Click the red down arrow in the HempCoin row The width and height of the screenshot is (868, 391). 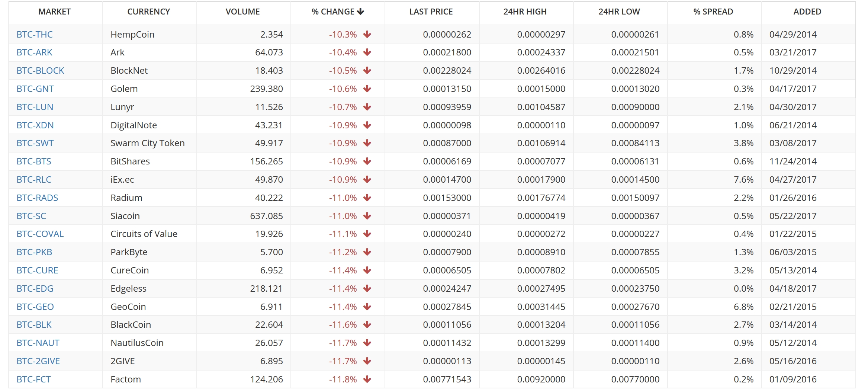tap(367, 34)
